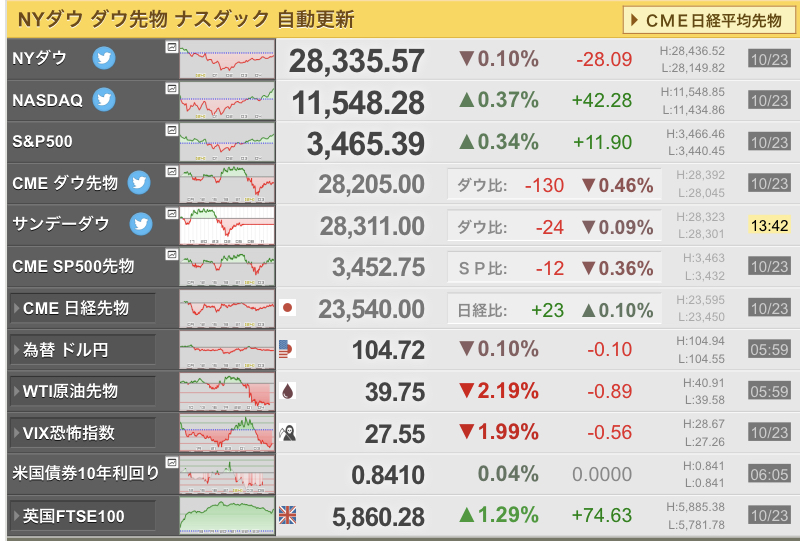800x541 pixels.
Task: Expand the 英国FTSE100 entry
Action: [x=82, y=516]
